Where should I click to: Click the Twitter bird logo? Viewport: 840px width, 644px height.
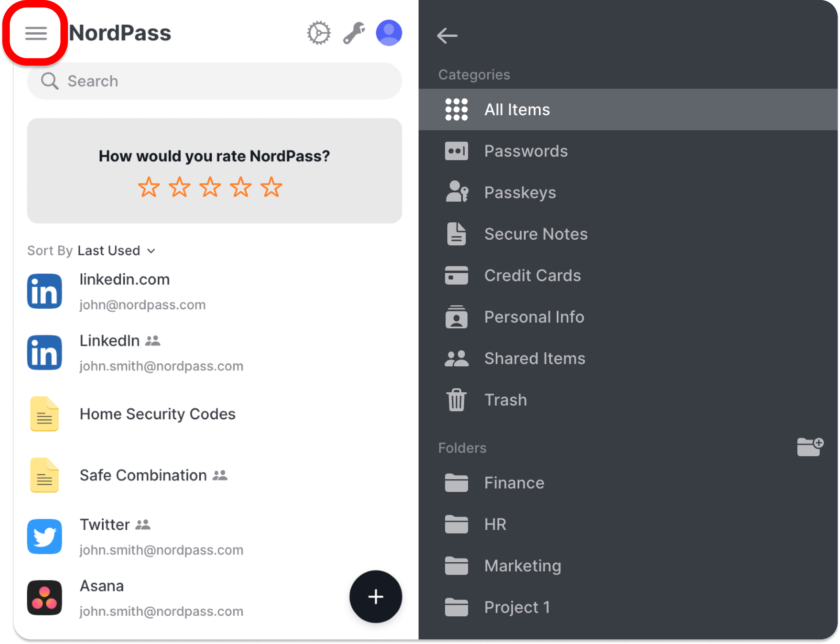click(44, 537)
